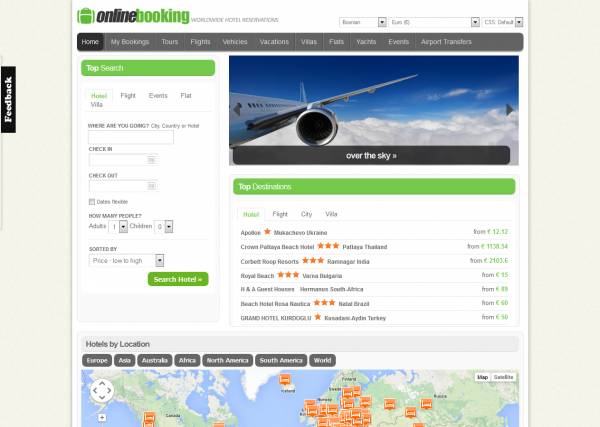The width and height of the screenshot is (600, 427).
Task: Click the Where Are You Going field
Action: pyautogui.click(x=131, y=137)
